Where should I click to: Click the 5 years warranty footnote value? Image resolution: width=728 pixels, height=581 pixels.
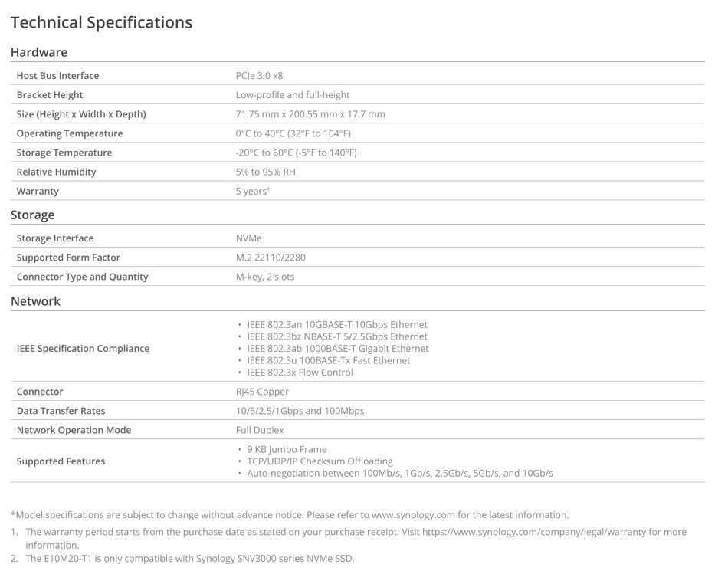point(253,192)
